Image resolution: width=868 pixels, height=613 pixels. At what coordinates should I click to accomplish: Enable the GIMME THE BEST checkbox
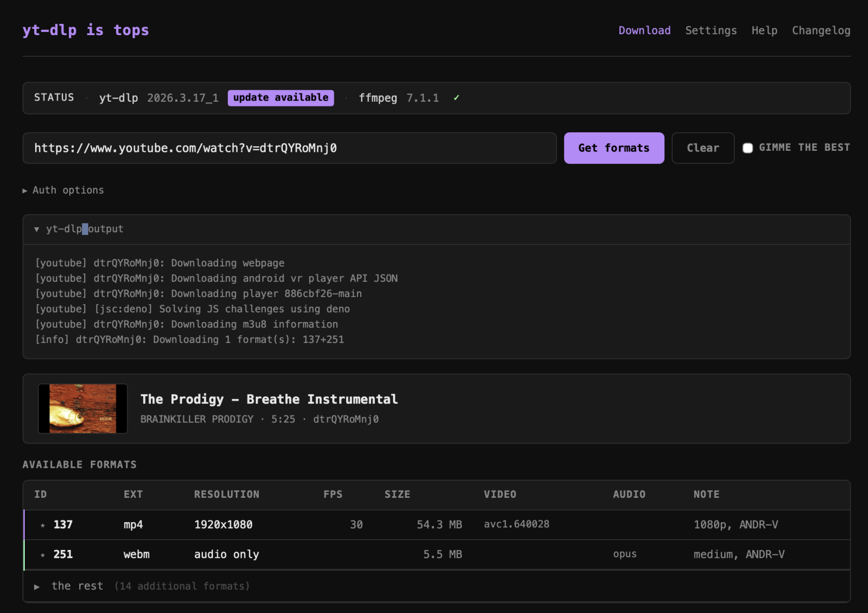point(748,148)
